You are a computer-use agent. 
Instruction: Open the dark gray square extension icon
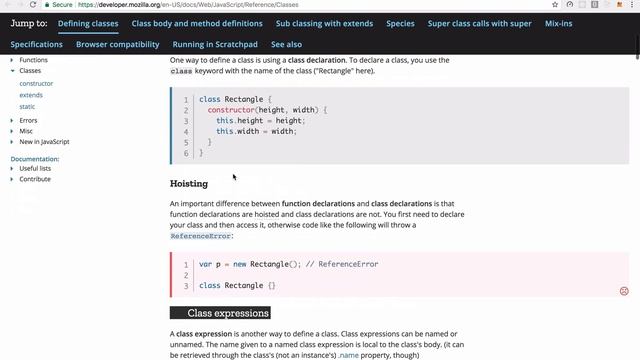tap(595, 4)
